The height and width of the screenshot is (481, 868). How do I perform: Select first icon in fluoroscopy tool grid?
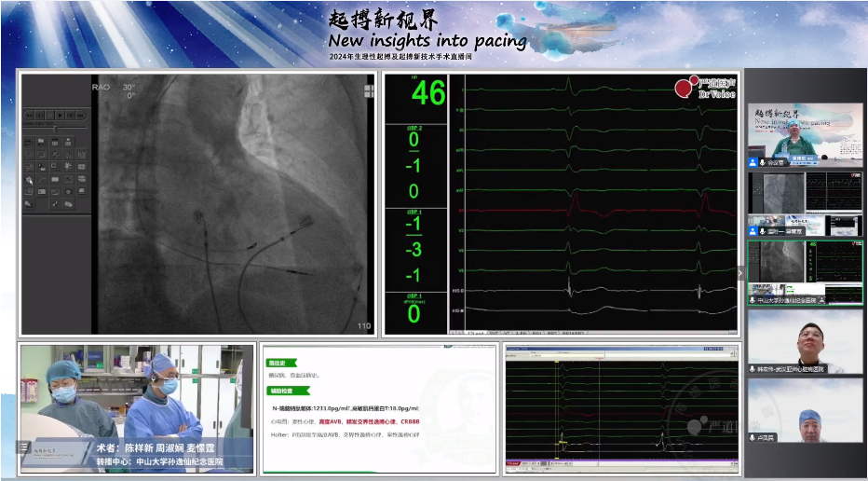point(29,142)
